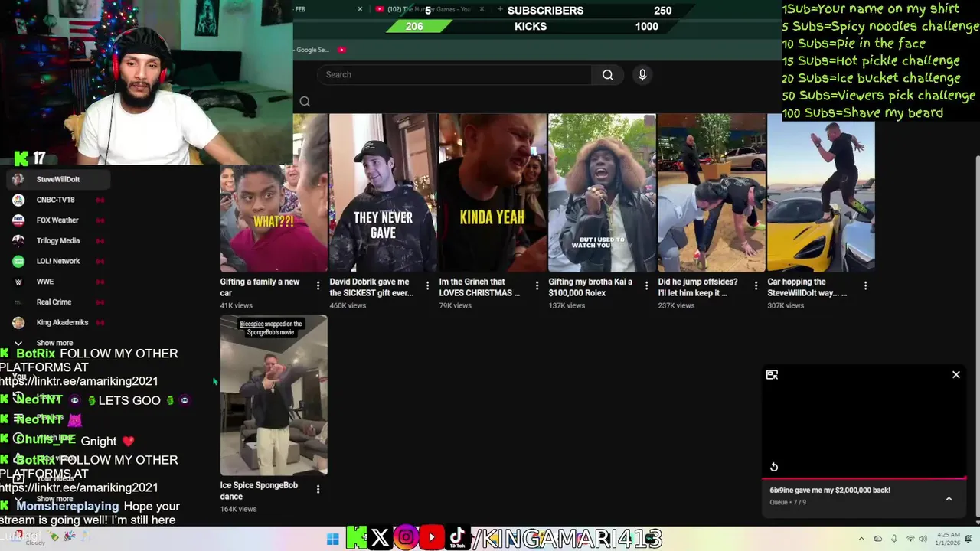Open King Akademiks subscription channel

58,322
